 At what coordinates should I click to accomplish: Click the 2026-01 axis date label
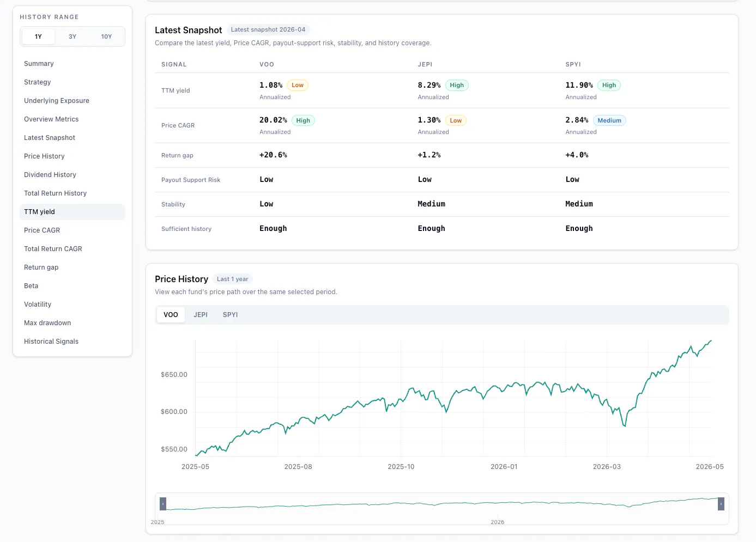tap(504, 467)
